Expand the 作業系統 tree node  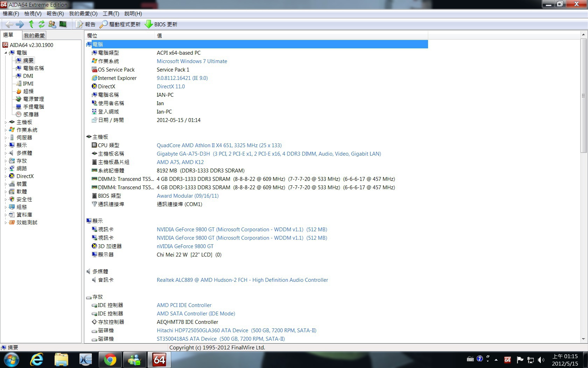coord(6,130)
